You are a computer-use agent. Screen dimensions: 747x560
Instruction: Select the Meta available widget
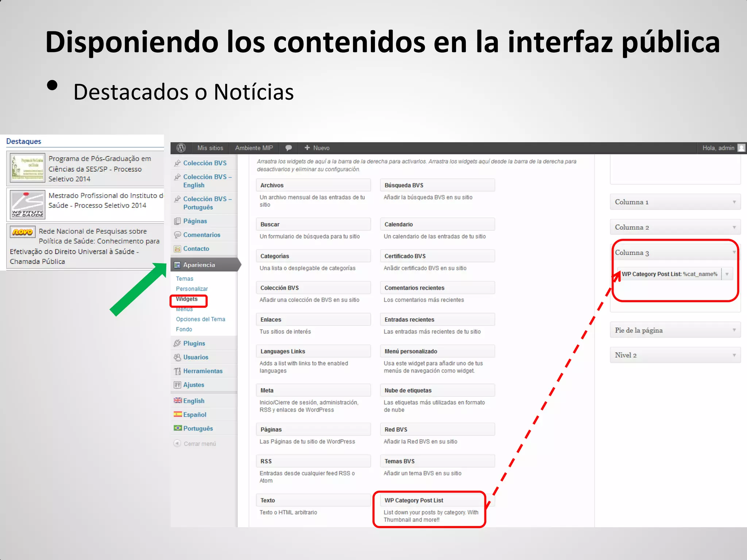(313, 390)
